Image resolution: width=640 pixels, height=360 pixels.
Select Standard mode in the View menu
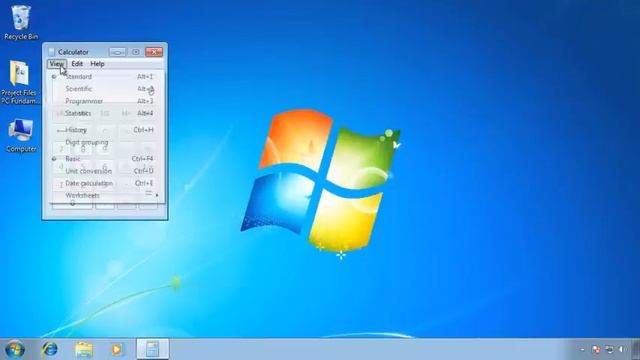tap(108, 77)
